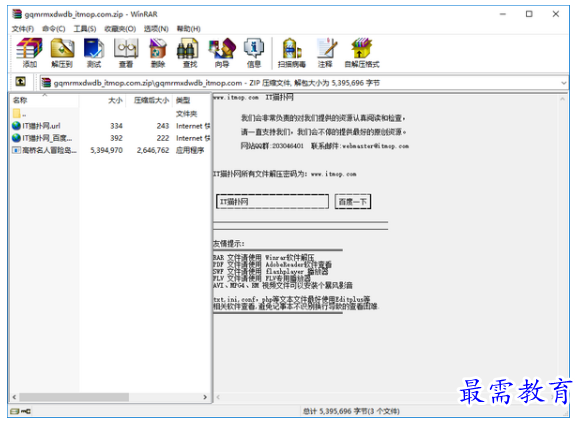Go up one folder level arrow button
581x423 pixels.
[21, 81]
